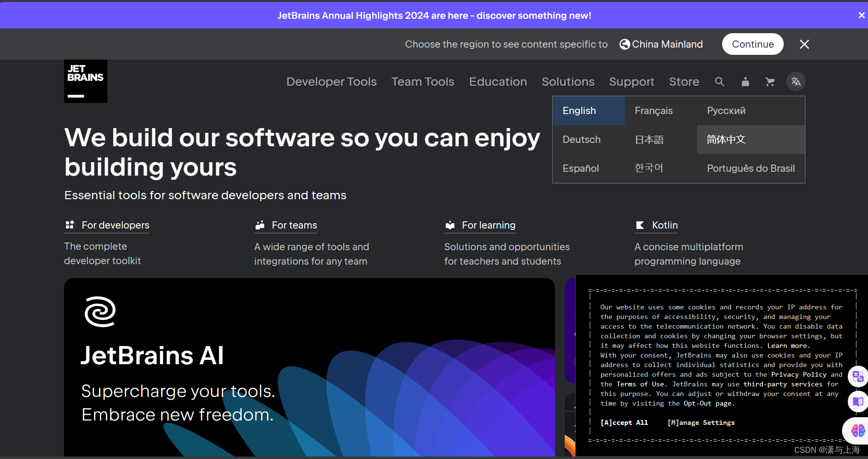Click 'The complete developer toolkit' text
The height and width of the screenshot is (459, 868).
(x=103, y=254)
